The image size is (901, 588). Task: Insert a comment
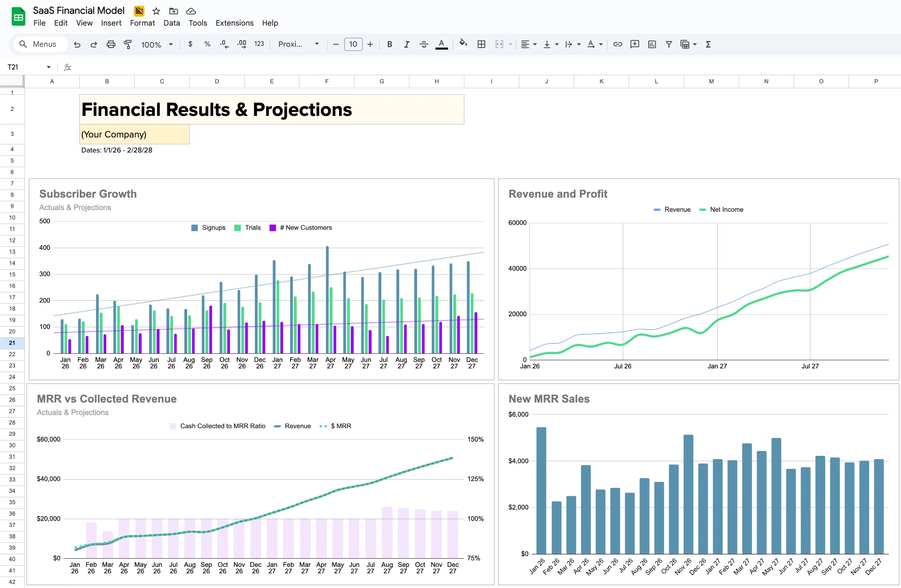pos(634,44)
